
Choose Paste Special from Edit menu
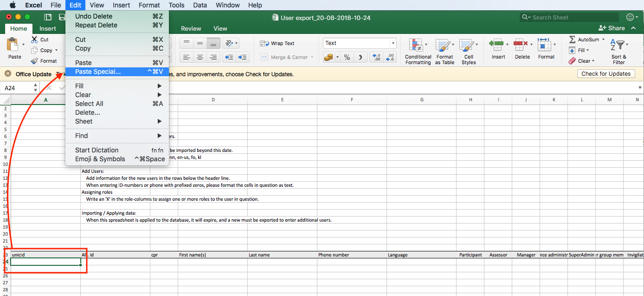[117, 72]
